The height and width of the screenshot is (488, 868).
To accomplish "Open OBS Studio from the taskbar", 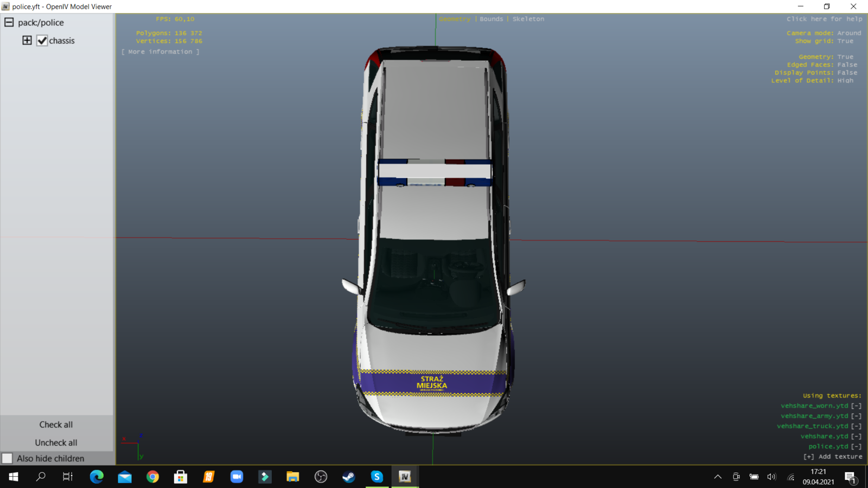I will coord(321,477).
